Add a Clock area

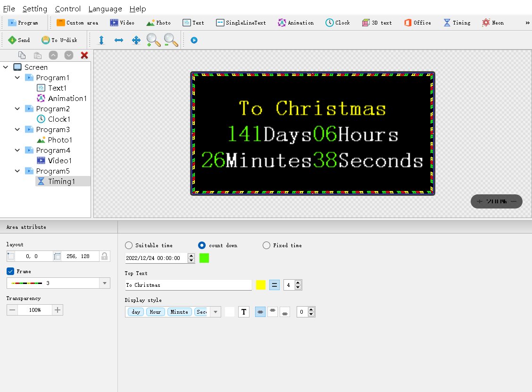(338, 23)
